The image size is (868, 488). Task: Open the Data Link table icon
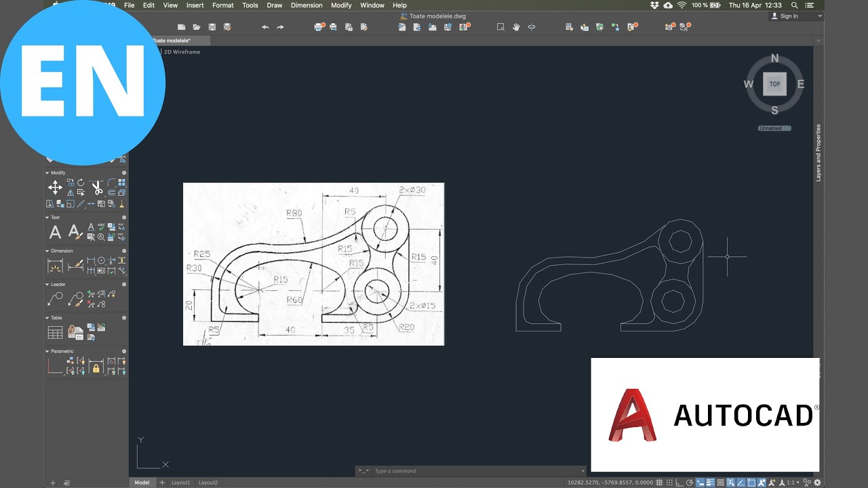click(76, 333)
